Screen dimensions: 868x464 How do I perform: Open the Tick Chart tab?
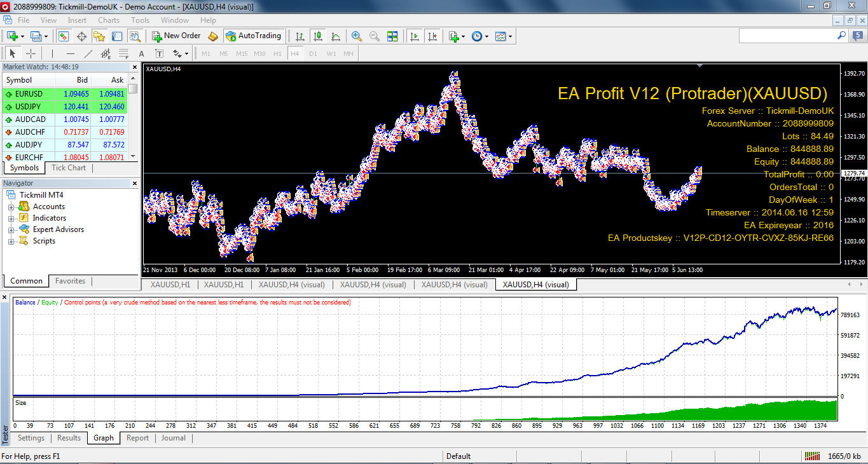point(69,168)
